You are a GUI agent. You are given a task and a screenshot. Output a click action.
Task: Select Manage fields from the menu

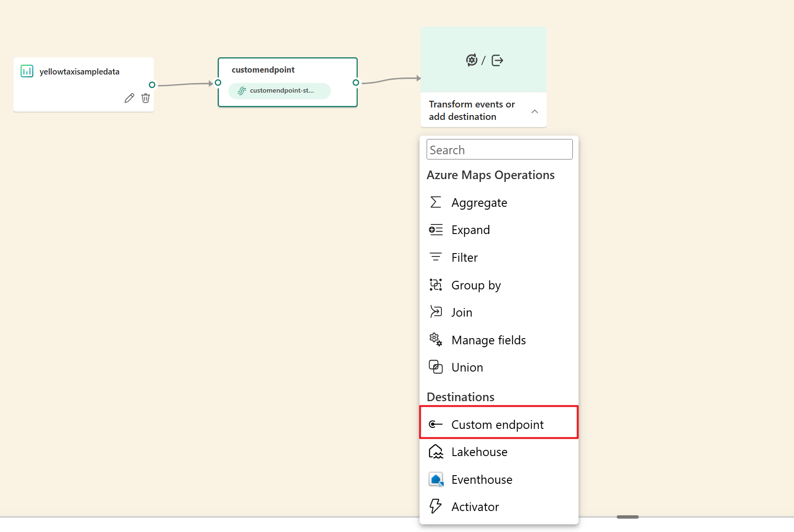pos(488,340)
